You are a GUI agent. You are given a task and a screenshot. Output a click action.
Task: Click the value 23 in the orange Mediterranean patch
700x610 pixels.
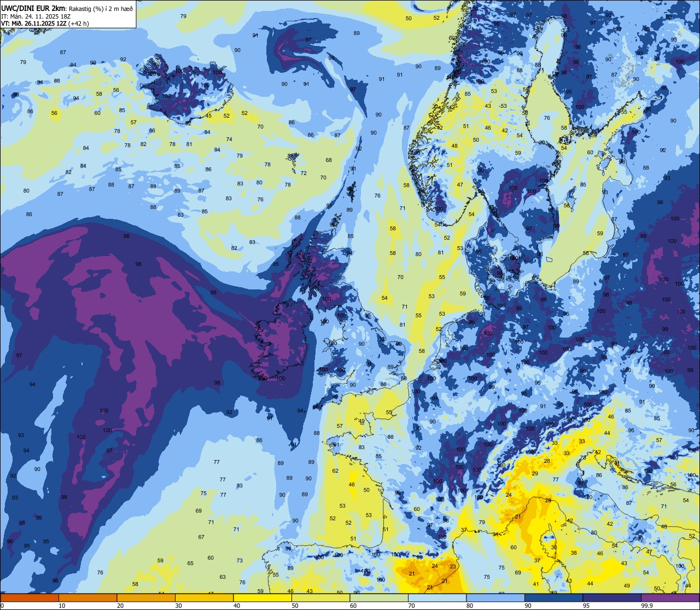point(453,567)
